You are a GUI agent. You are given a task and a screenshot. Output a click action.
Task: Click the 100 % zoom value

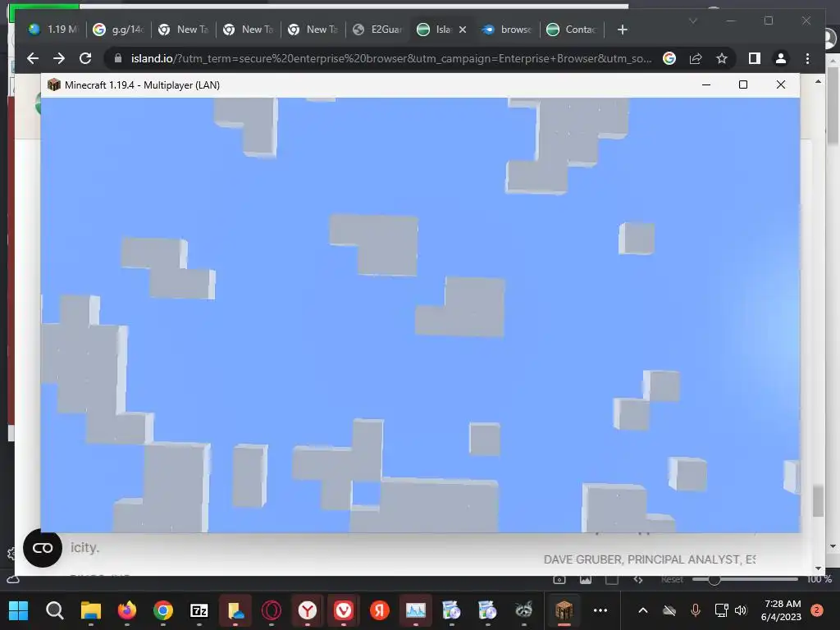(819, 579)
